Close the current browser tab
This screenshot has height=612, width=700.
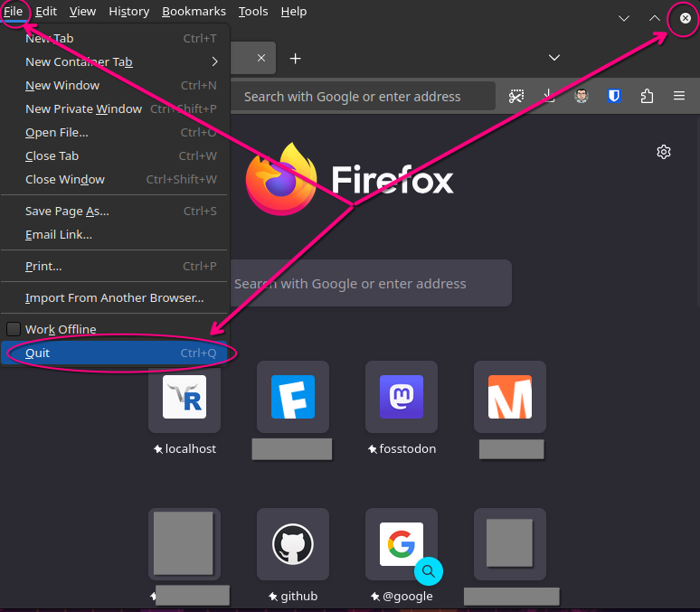point(261,58)
